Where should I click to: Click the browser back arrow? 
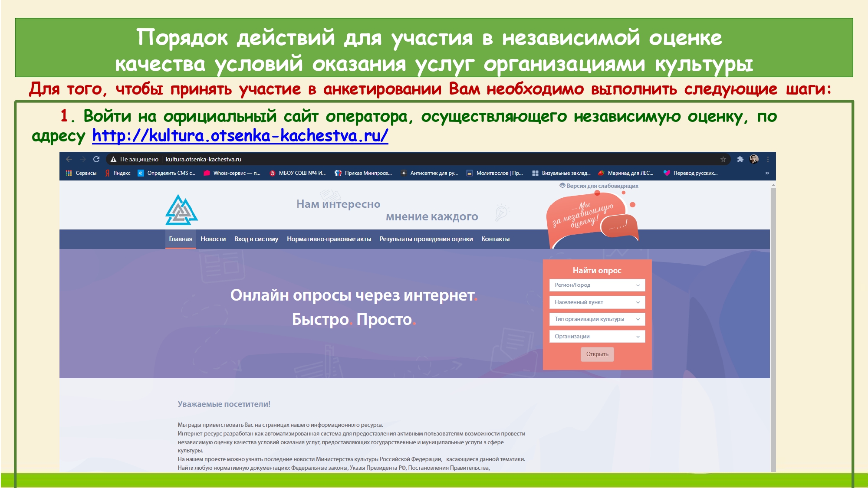tap(69, 159)
